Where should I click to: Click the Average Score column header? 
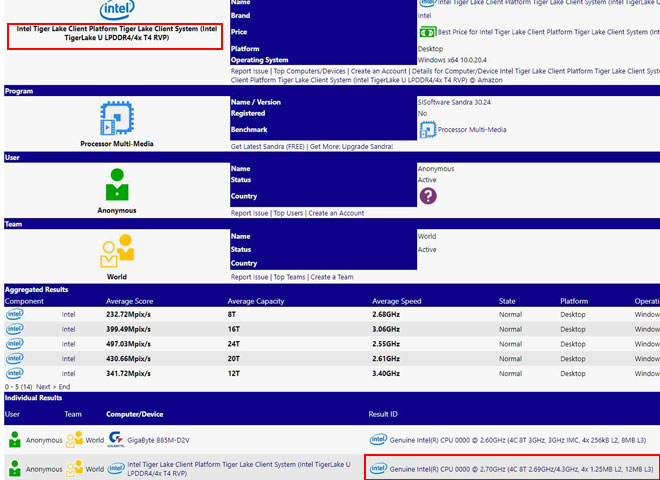[x=130, y=301]
